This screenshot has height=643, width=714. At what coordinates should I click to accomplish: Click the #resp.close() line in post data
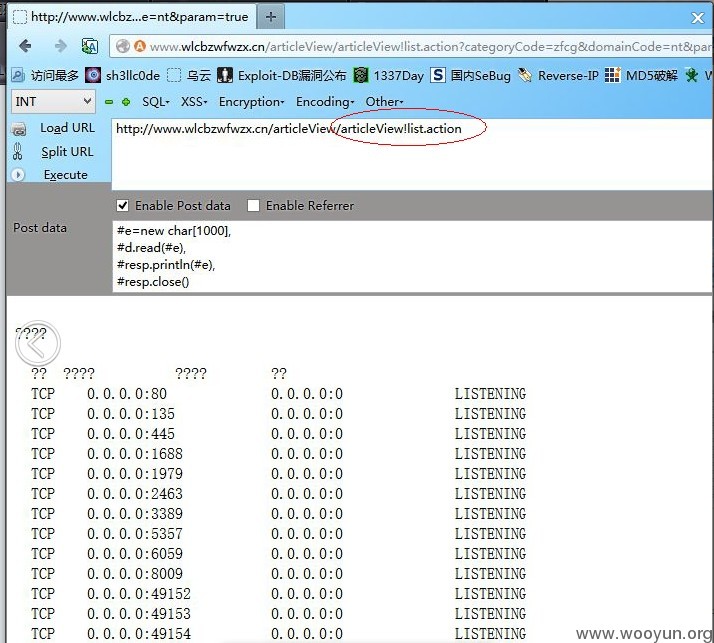click(x=153, y=282)
